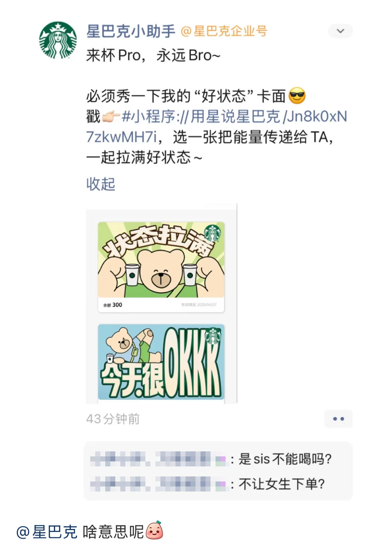Click the peach emoji in the caption
This screenshot has height=547, width=392.
click(155, 530)
